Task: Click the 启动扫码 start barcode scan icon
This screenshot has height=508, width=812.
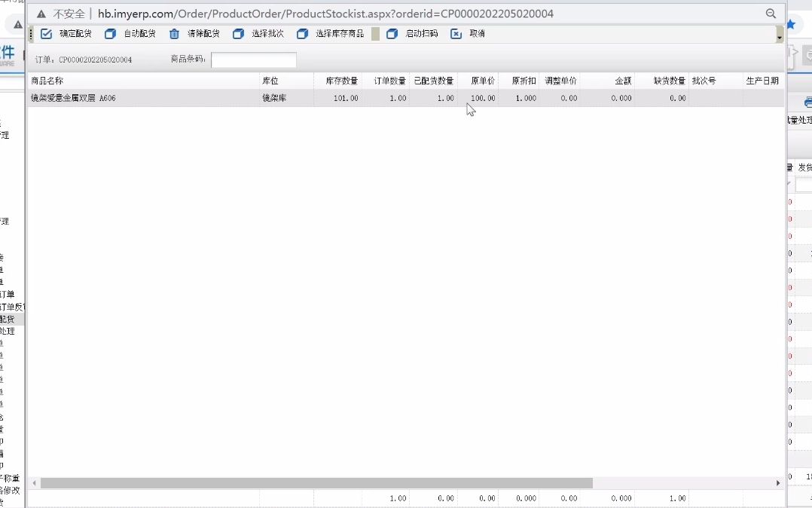Action: click(x=391, y=33)
